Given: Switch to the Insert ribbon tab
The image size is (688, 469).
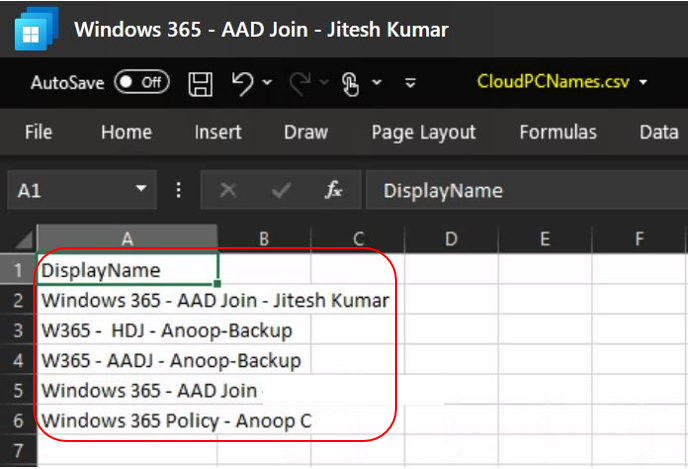Looking at the screenshot, I should (x=218, y=132).
